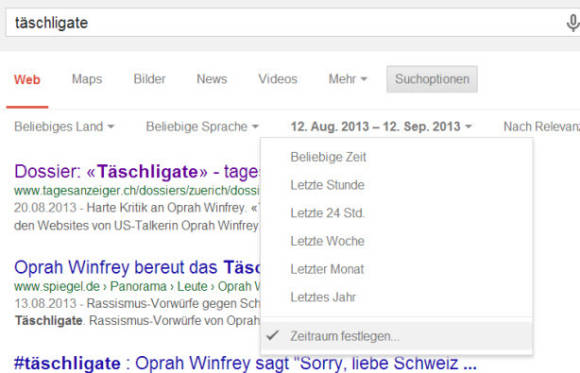
Task: Choose Letzter Monat option
Action: (x=327, y=269)
